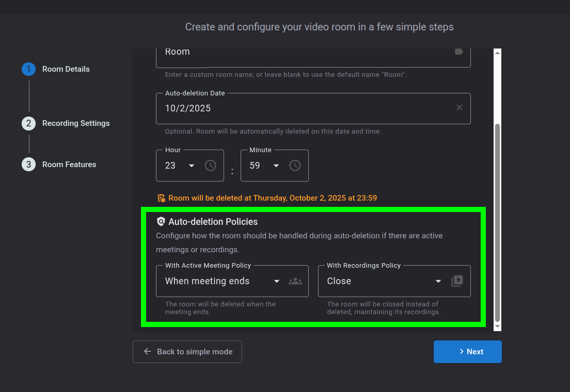Click the orange deletion warning trash icon

[161, 198]
